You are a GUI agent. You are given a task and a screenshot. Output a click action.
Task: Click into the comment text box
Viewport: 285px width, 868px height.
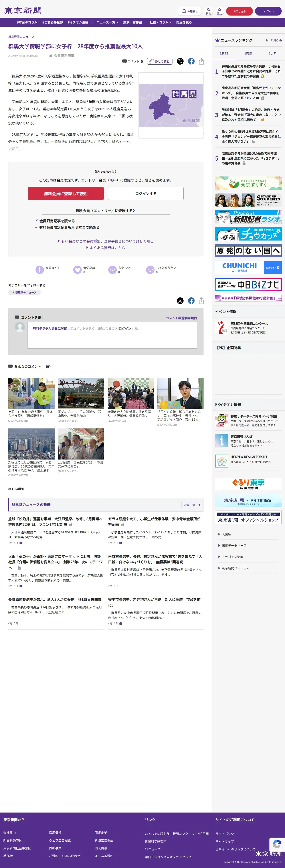(x=112, y=335)
